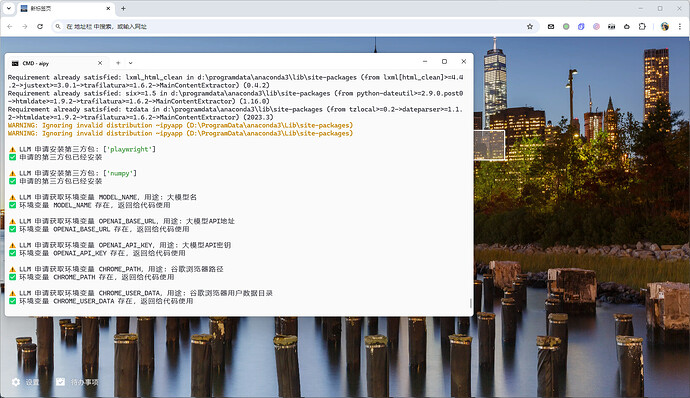The image size is (690, 398).
Task: Click green check on OPENAI_API_KEY 存在 line
Action: (12, 253)
